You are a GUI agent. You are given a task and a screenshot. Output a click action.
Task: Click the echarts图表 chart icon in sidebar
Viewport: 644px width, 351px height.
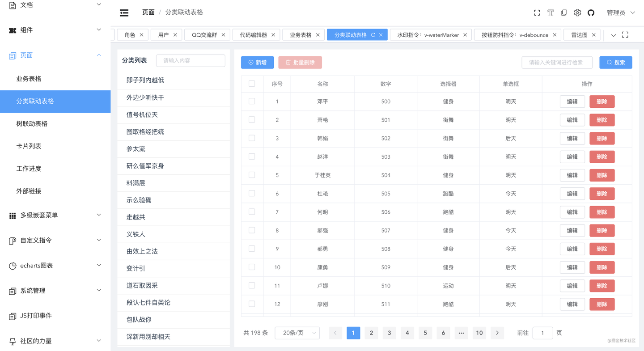13,265
